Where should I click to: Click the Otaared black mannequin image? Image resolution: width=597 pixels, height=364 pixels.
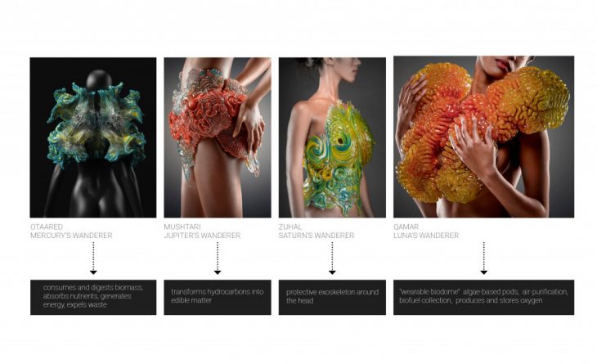click(x=93, y=137)
